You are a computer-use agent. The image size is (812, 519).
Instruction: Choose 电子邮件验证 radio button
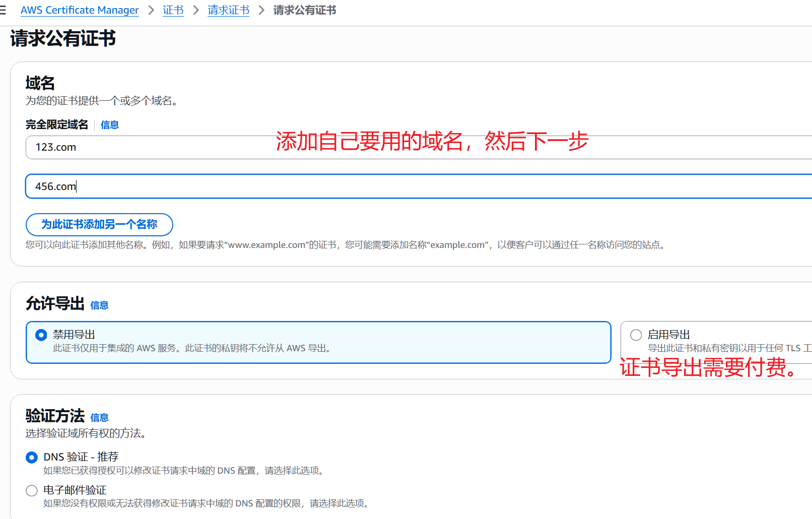pyautogui.click(x=32, y=491)
